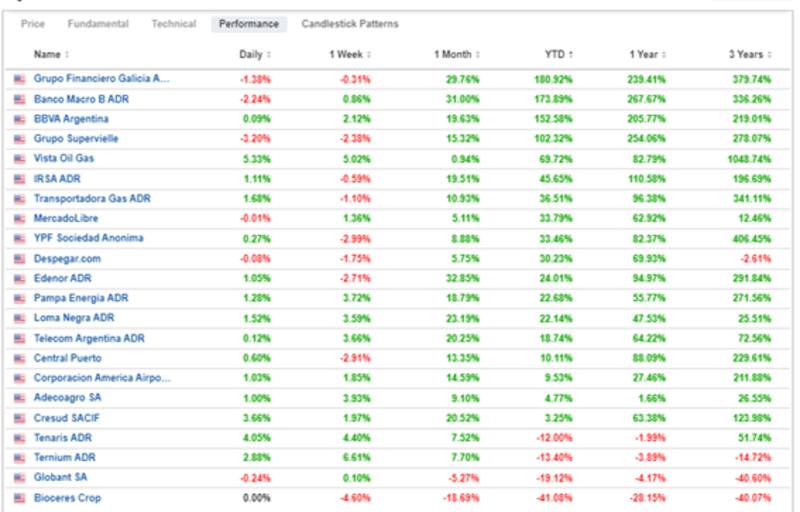The height and width of the screenshot is (512, 800).
Task: Sort the table by Name column
Action: (51, 54)
